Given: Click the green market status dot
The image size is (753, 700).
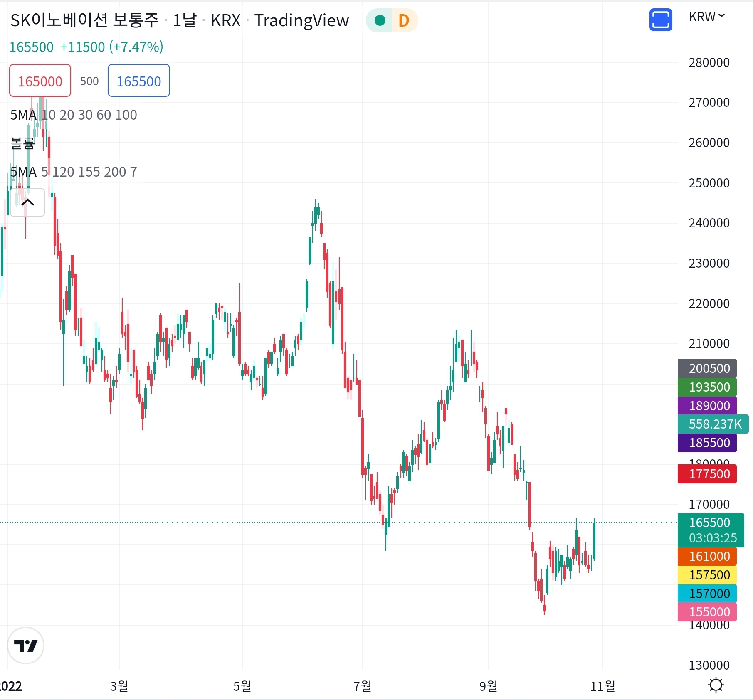Looking at the screenshot, I should 380,20.
